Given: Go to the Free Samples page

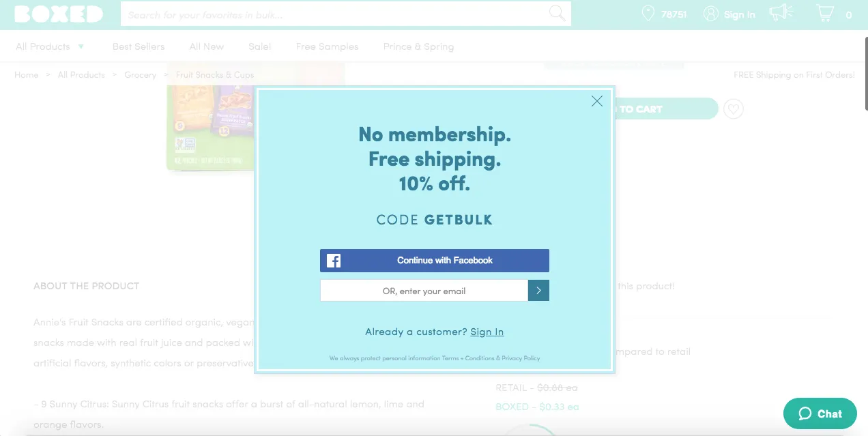Looking at the screenshot, I should (327, 46).
